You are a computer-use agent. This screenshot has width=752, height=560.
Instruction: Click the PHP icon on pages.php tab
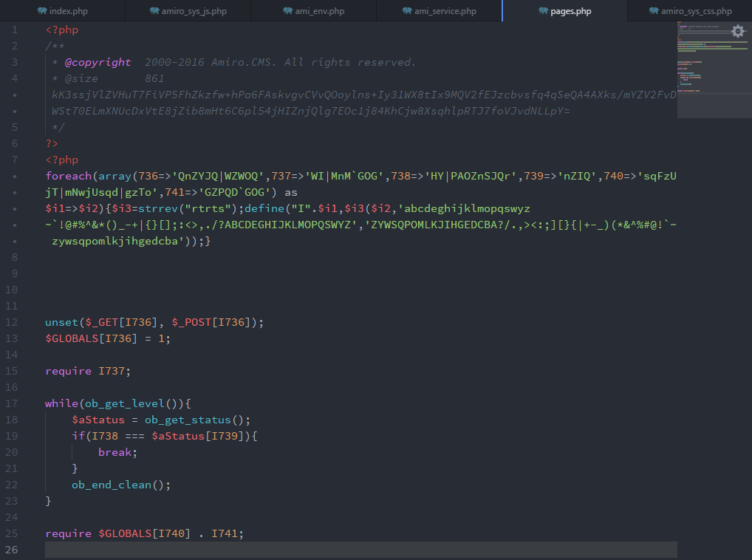click(x=543, y=11)
